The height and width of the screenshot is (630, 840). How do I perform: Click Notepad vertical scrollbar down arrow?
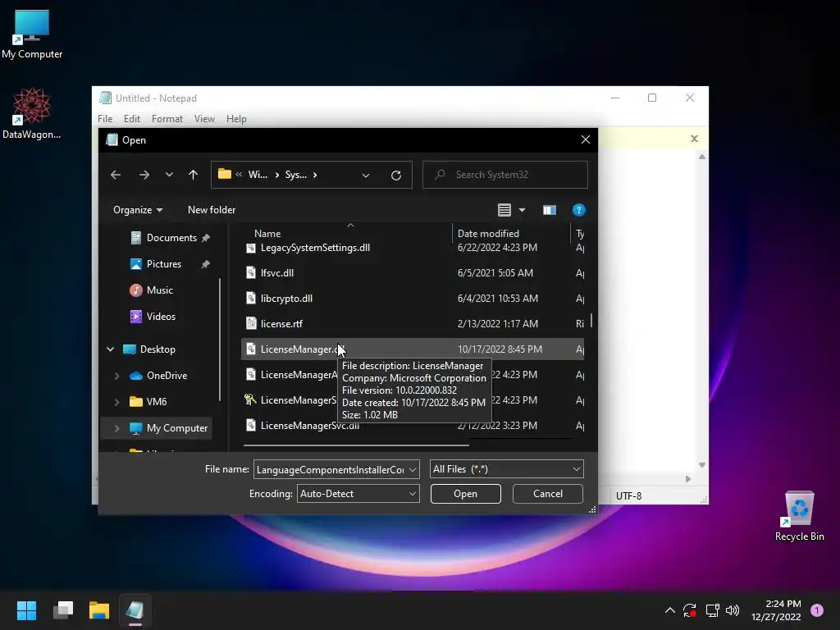[x=702, y=465]
